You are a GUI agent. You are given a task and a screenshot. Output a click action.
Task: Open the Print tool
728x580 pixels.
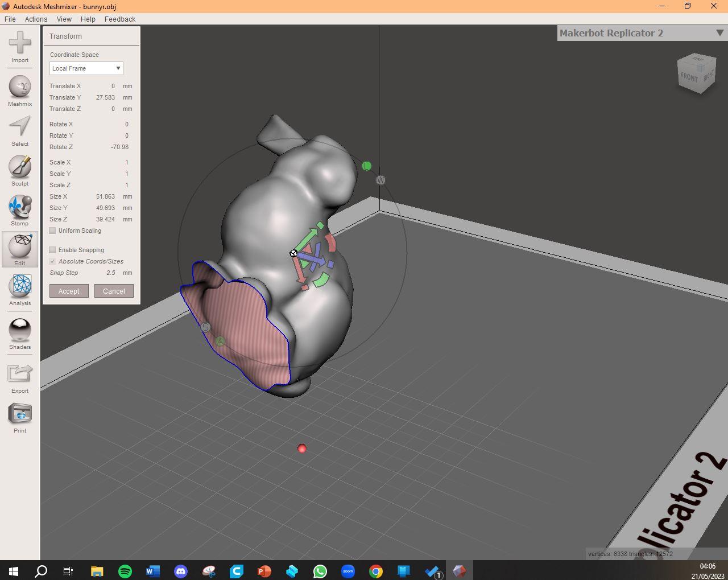(20, 414)
